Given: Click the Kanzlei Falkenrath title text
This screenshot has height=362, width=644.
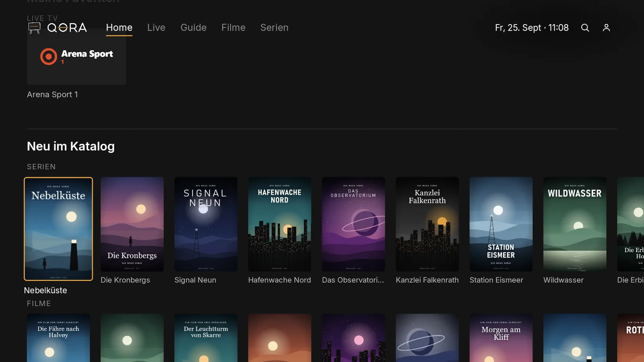Looking at the screenshot, I should tap(427, 280).
